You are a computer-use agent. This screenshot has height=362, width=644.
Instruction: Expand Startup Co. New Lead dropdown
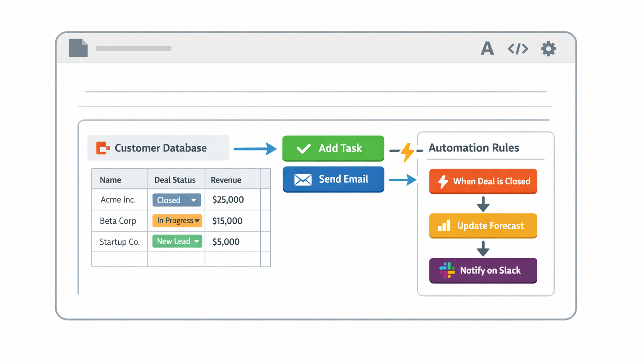(x=196, y=241)
